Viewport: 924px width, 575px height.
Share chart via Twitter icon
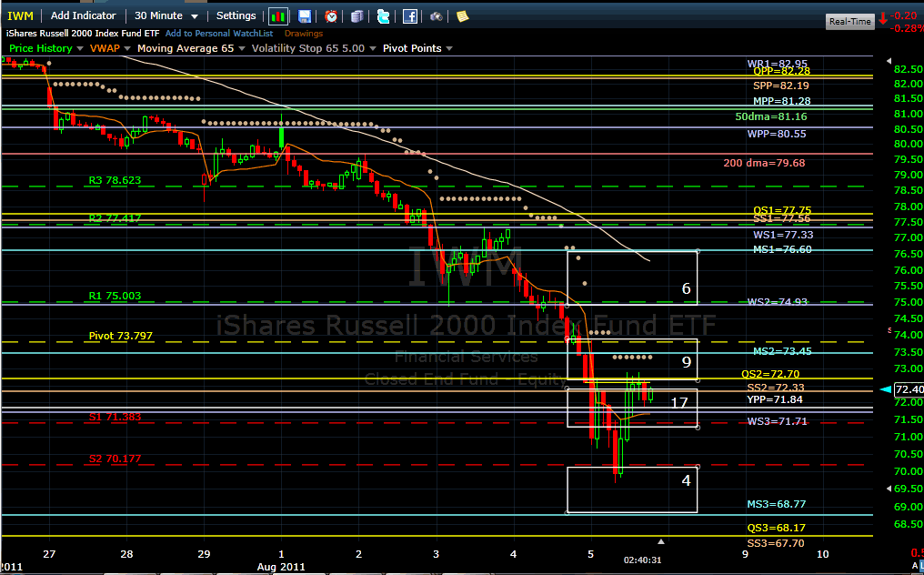point(383,16)
